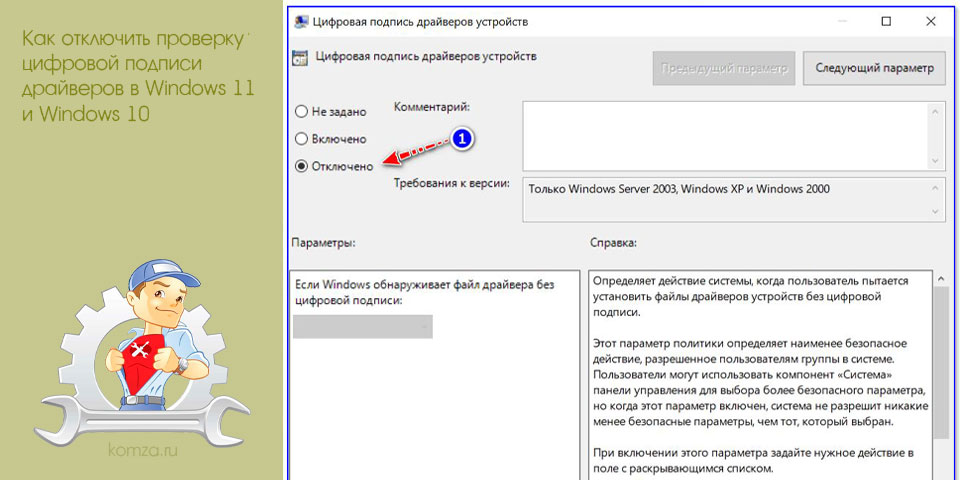Screen dimensions: 960x480
Task: Click the 'Цифровая подпись драйверов устройств' policy heading
Action: tap(426, 56)
